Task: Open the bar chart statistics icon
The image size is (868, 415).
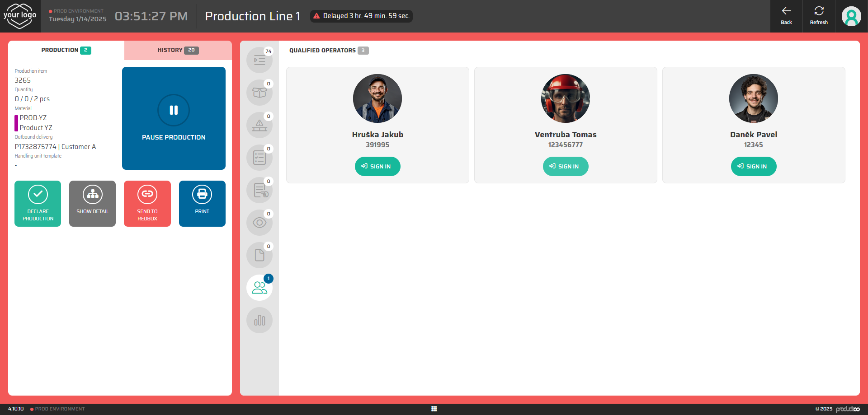Action: 259,320
